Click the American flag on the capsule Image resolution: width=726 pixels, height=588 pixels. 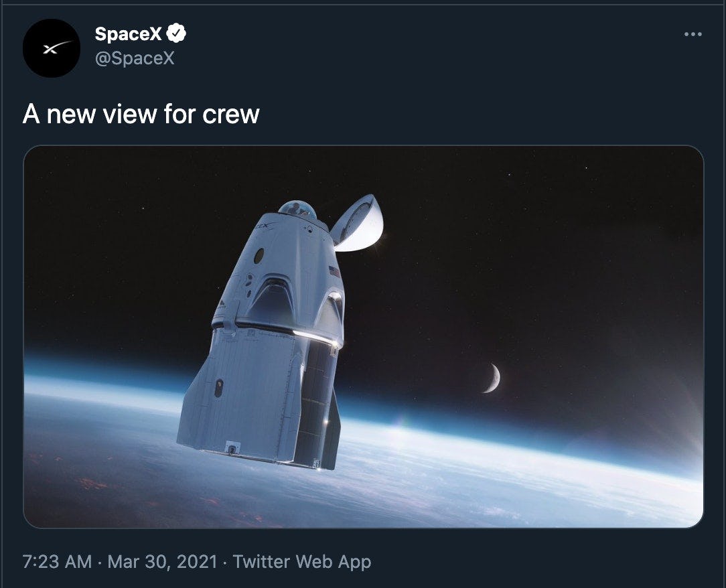click(x=335, y=272)
